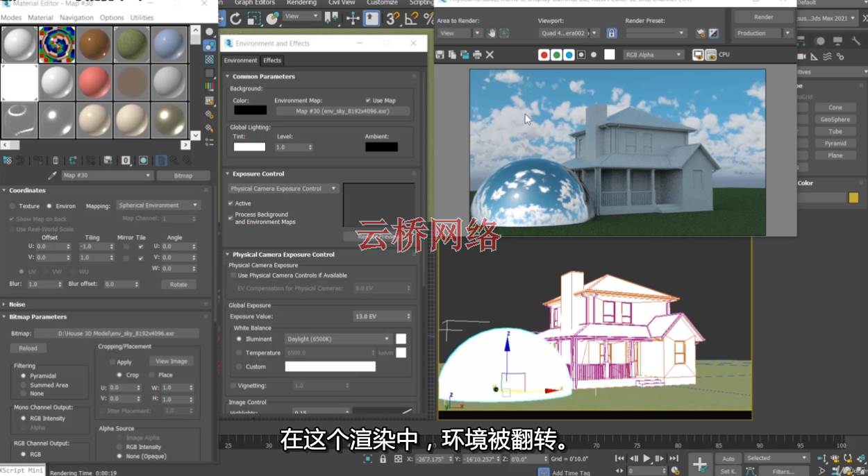Click the Video Color Check icon
This screenshot has width=868, height=476.
(209, 86)
